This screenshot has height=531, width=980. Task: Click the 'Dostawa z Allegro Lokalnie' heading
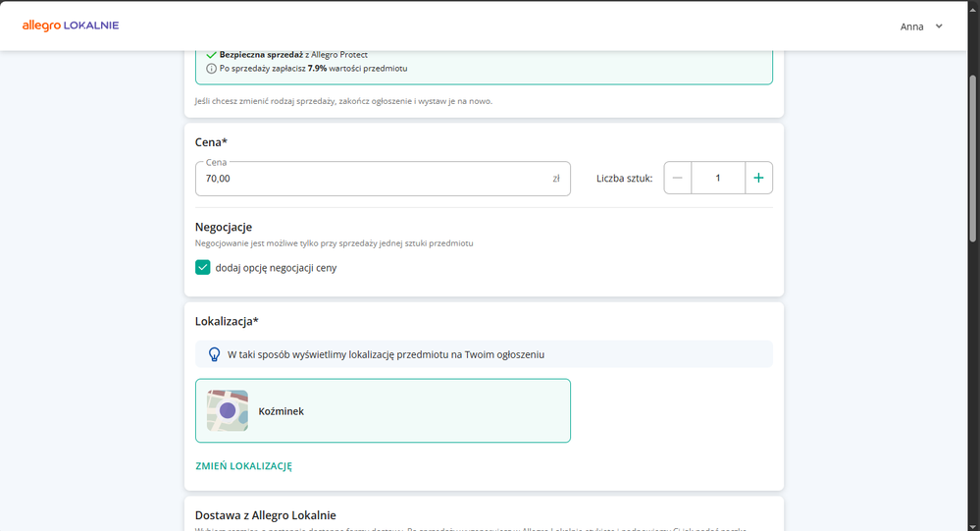point(265,515)
